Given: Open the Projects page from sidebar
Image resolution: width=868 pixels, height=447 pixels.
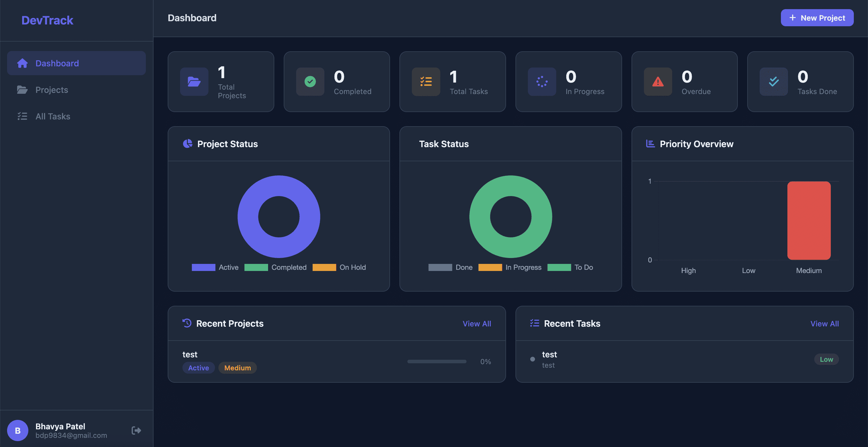Looking at the screenshot, I should [x=52, y=90].
